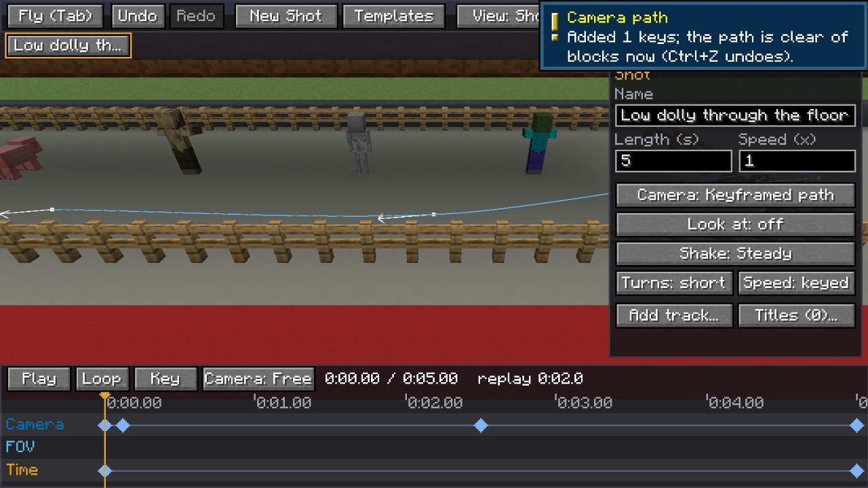Viewport: 868px width, 488px height.
Task: Click the 0:03.00 ruler mark
Action: click(x=584, y=403)
